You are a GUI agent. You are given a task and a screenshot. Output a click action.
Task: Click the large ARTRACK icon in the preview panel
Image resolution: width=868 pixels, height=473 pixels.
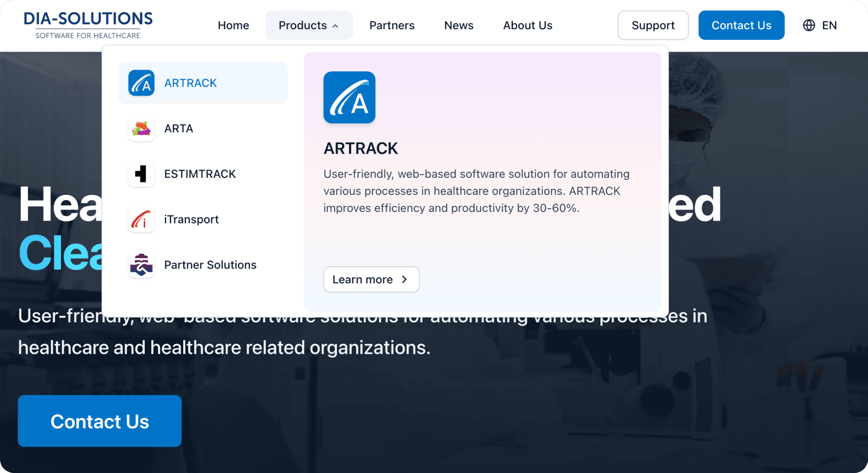349,98
